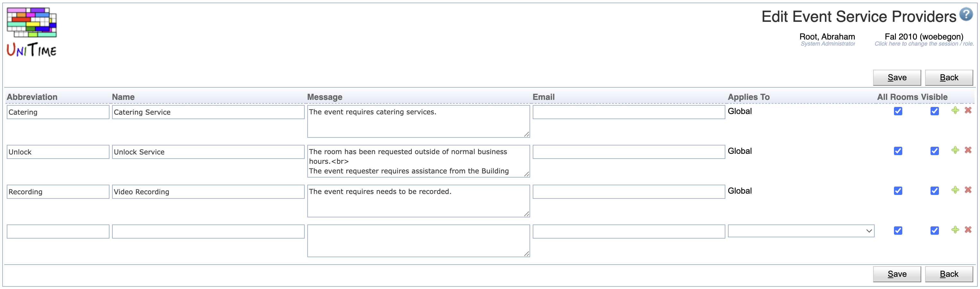Click the Message column header
The width and height of the screenshot is (980, 289).
coord(325,97)
